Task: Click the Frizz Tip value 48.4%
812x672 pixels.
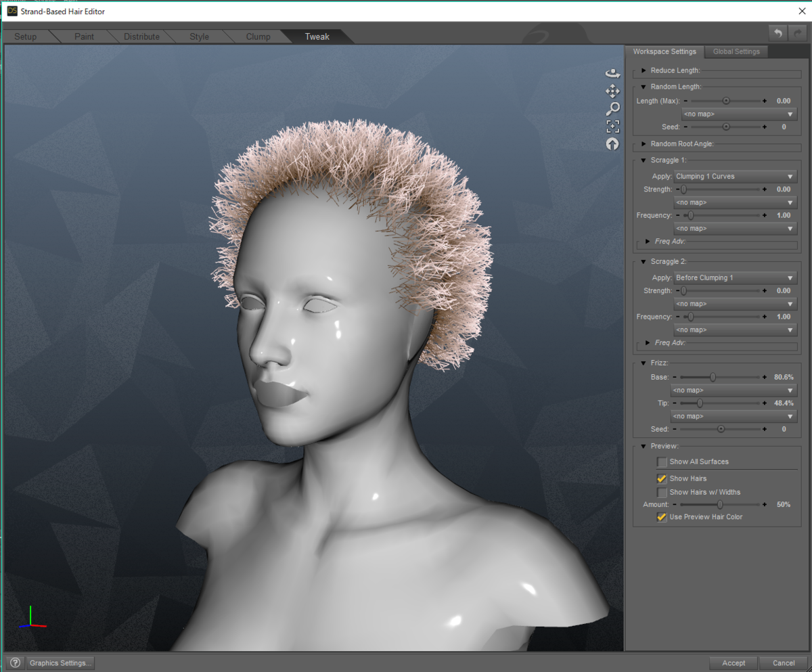Action: [783, 403]
